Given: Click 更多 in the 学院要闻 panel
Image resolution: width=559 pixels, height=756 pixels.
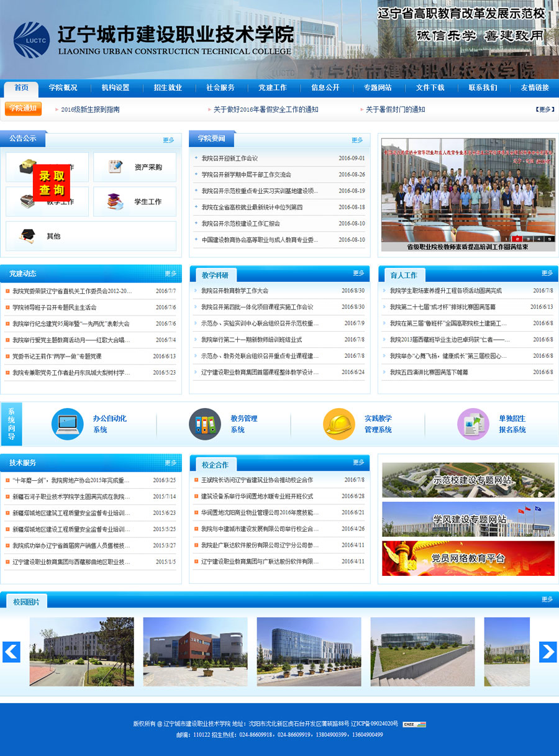Looking at the screenshot, I should [x=357, y=140].
